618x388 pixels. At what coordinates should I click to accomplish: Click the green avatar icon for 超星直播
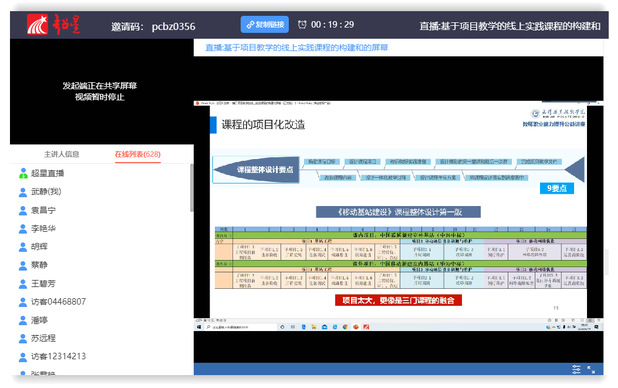[23, 173]
